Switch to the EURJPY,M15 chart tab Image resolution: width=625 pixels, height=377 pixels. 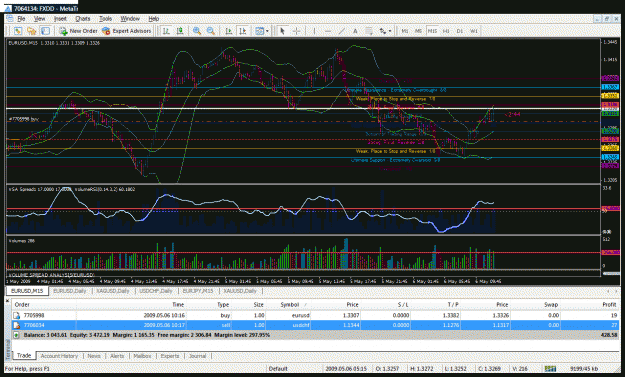click(198, 291)
